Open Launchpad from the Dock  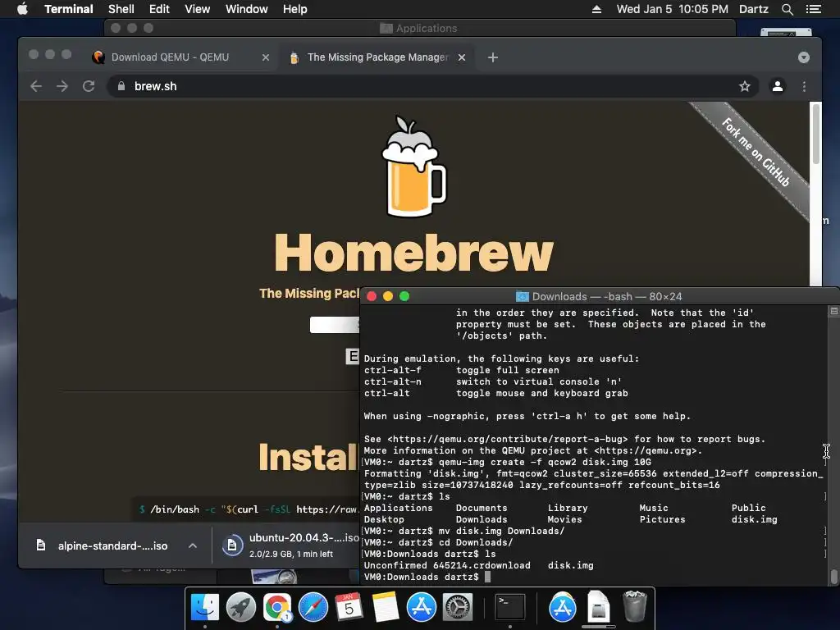pyautogui.click(x=241, y=607)
